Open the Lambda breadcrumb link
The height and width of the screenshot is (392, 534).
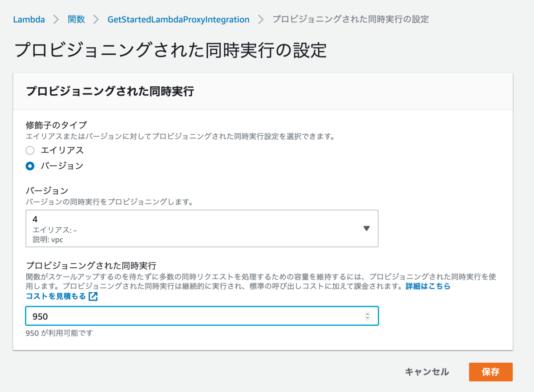(x=29, y=20)
